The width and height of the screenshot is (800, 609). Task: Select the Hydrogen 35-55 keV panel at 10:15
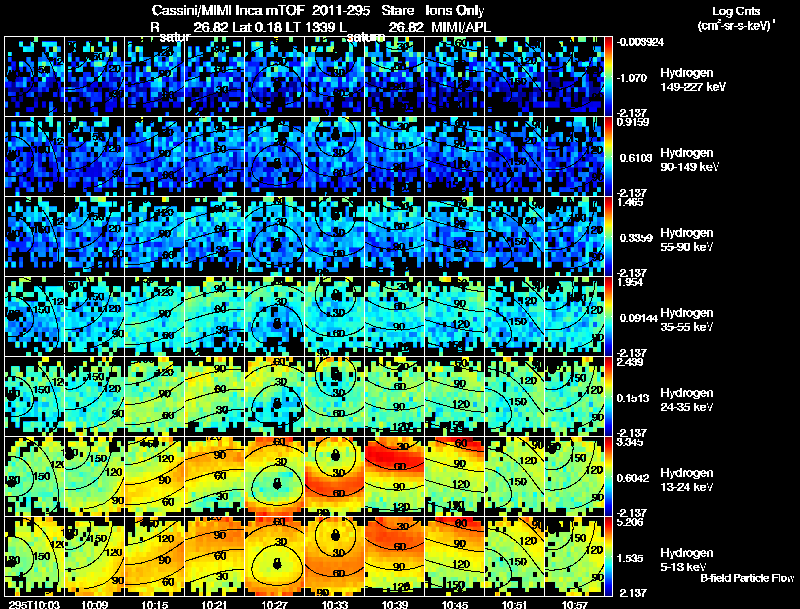coord(155,316)
